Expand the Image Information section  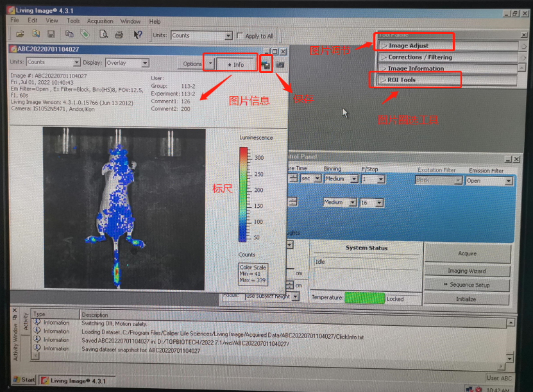coord(448,69)
